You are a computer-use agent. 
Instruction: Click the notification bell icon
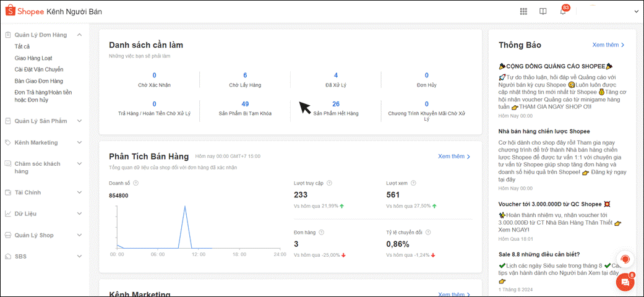click(562, 12)
